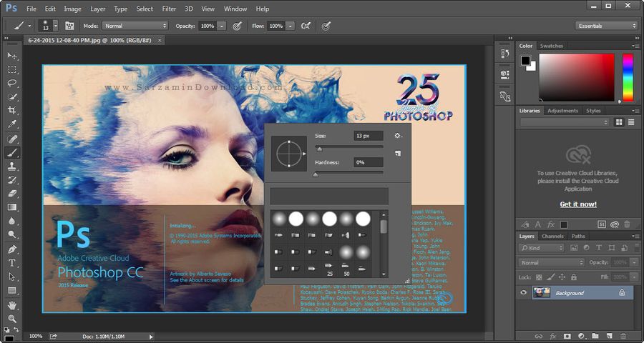This screenshot has height=343, width=644.
Task: Choose the Eyedropper tool
Action: (x=12, y=124)
